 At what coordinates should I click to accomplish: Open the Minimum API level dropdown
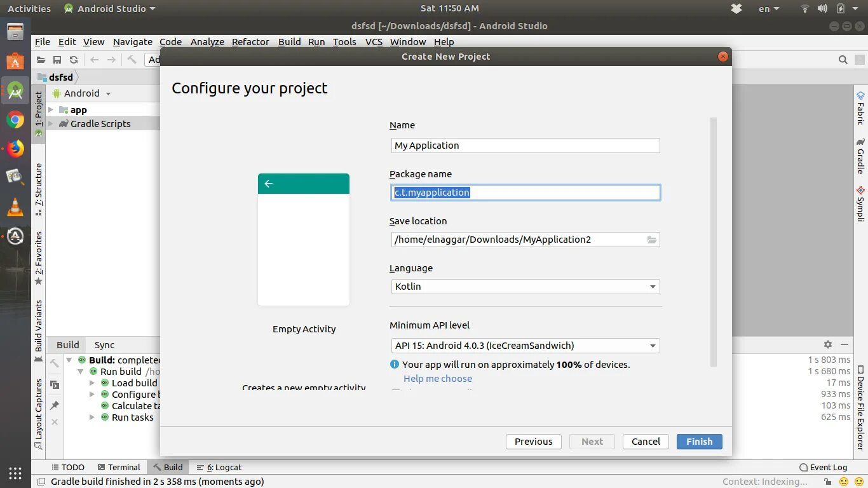526,346
